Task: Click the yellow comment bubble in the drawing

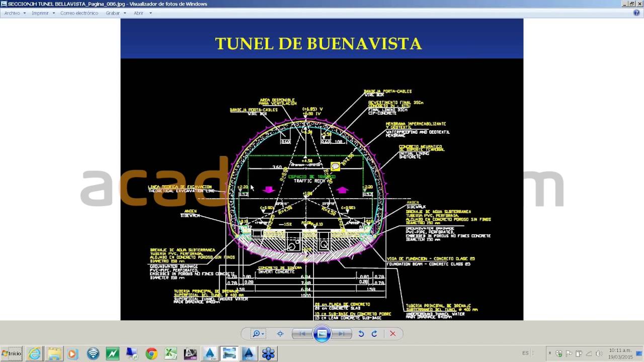Action: tap(335, 166)
